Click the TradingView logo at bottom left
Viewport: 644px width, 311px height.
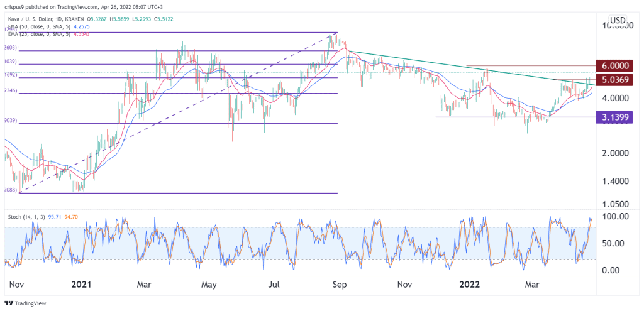pos(25,303)
